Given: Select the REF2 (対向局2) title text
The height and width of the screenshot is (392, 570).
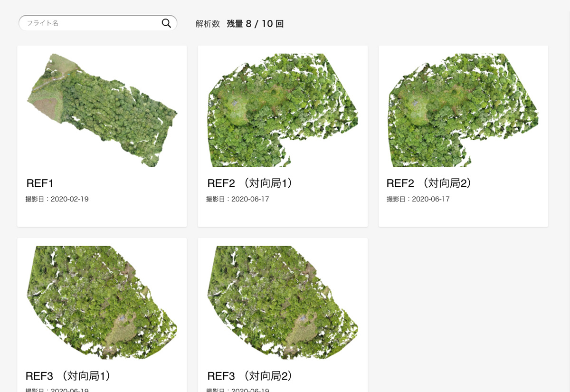Looking at the screenshot, I should click(429, 183).
